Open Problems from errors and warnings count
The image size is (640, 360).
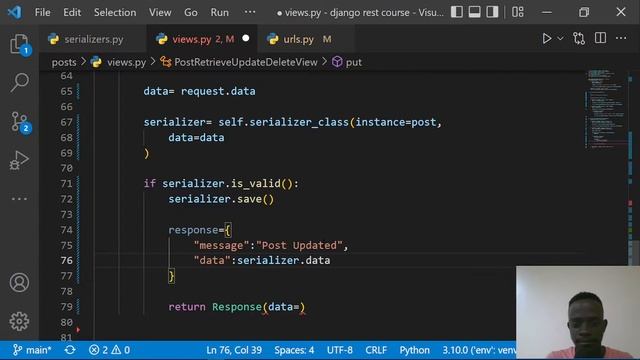tap(109, 350)
